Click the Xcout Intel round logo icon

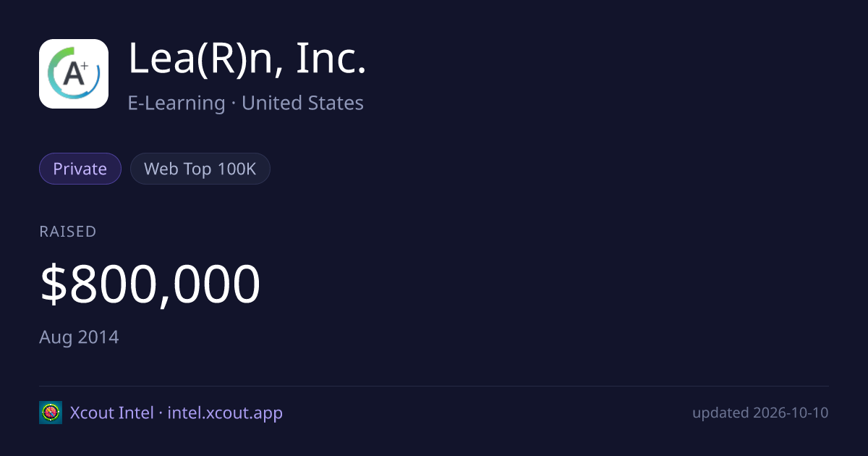(51, 413)
